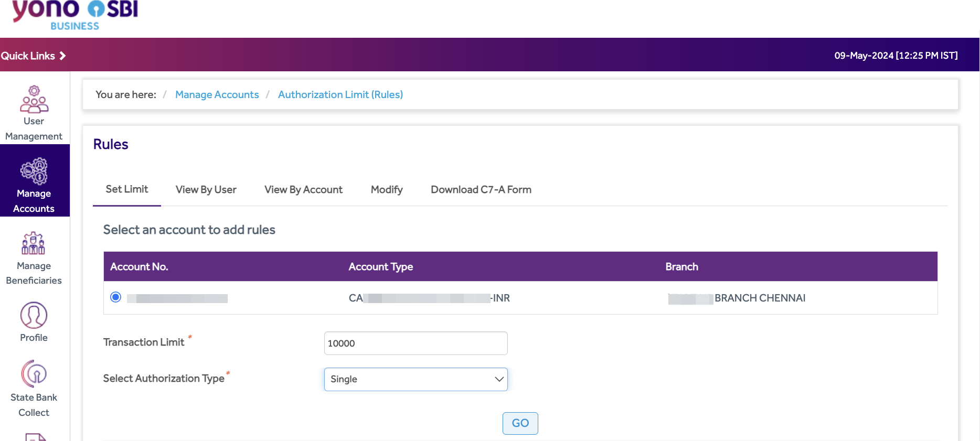Click the Manage Accounts gears icon
The width and height of the screenshot is (980, 441).
[x=34, y=171]
